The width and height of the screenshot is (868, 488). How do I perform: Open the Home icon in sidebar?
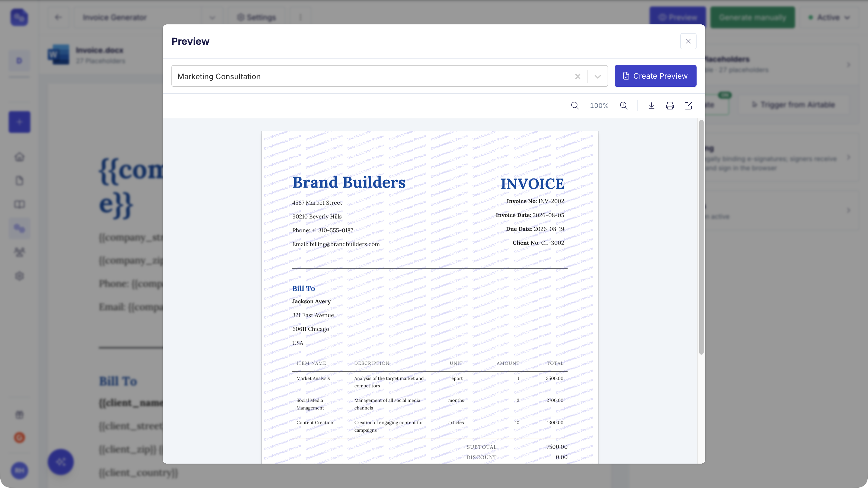pyautogui.click(x=20, y=157)
